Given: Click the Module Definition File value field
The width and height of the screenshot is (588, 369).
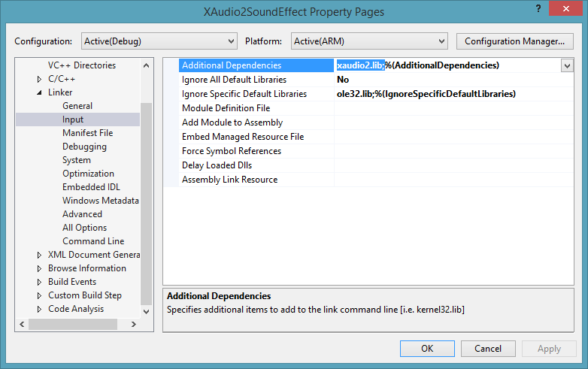Looking at the screenshot, I should (x=451, y=108).
